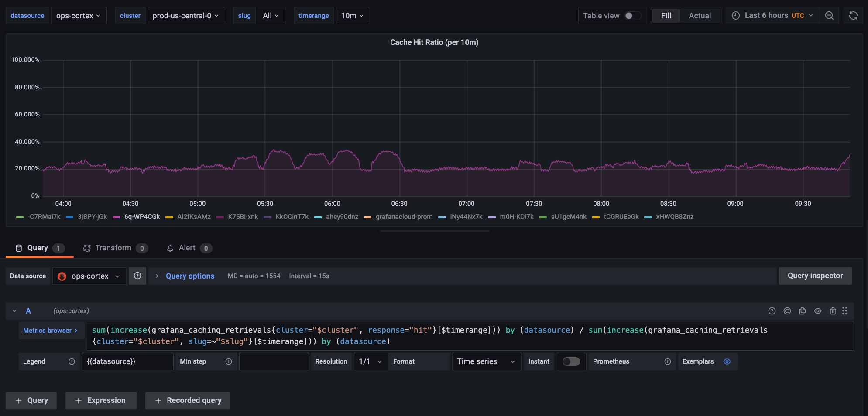Image resolution: width=868 pixels, height=416 pixels.
Task: Click the query A help icon
Action: (772, 311)
